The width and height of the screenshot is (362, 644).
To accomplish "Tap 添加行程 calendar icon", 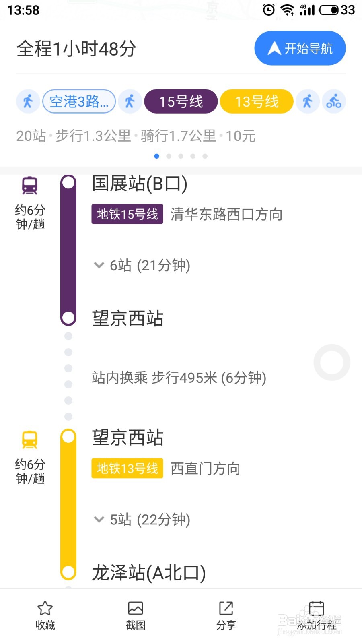I will 317,608.
